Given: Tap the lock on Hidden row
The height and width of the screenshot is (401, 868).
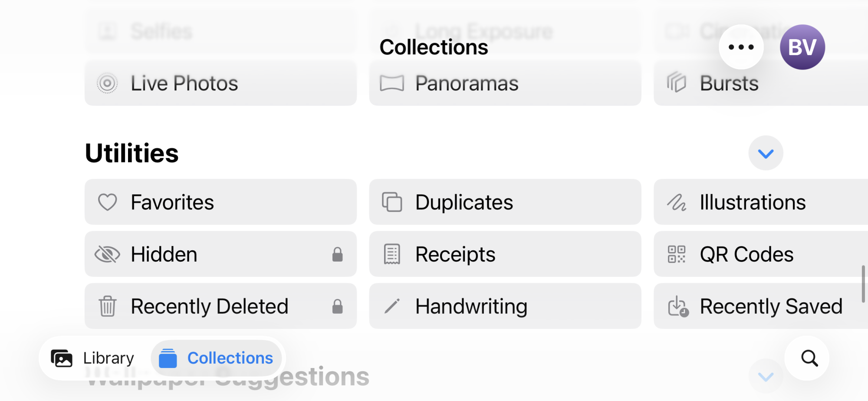Looking at the screenshot, I should tap(338, 254).
